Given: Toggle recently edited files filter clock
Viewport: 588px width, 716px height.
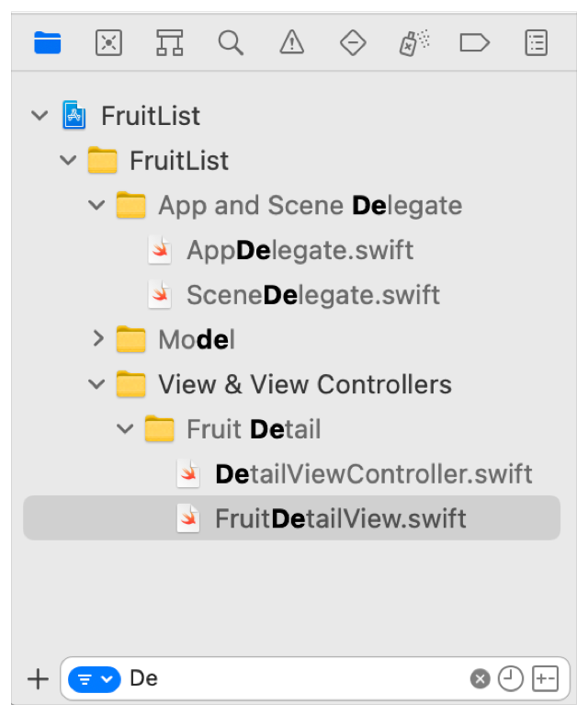Looking at the screenshot, I should point(511,679).
